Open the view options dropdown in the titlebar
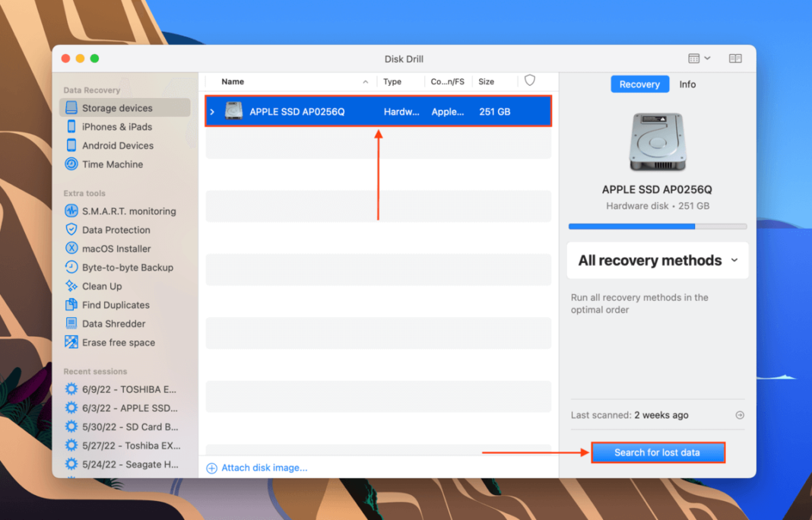This screenshot has height=520, width=812. (x=697, y=58)
